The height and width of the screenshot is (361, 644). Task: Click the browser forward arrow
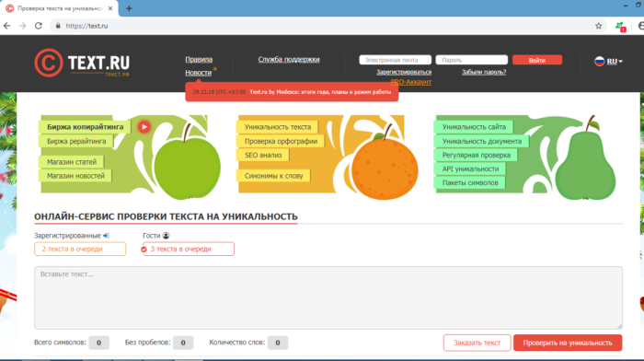(23, 26)
